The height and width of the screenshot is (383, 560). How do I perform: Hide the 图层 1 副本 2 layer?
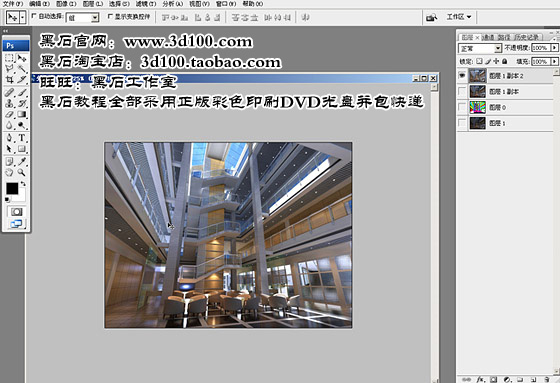tap(462, 76)
